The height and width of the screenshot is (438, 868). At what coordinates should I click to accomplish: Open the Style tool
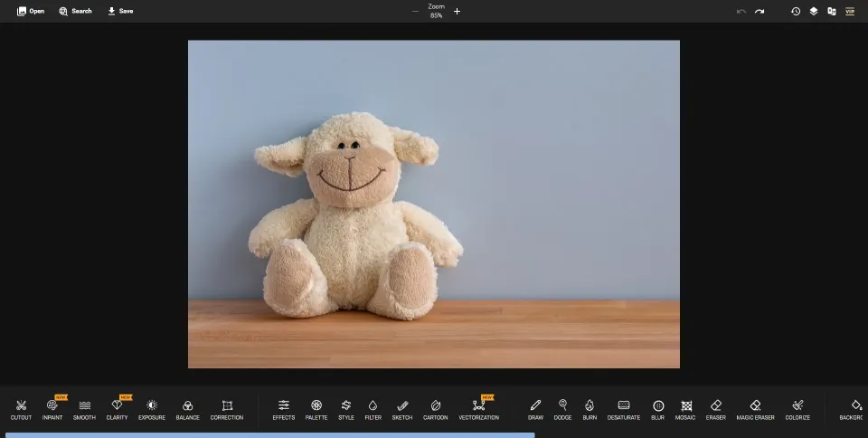click(x=346, y=410)
